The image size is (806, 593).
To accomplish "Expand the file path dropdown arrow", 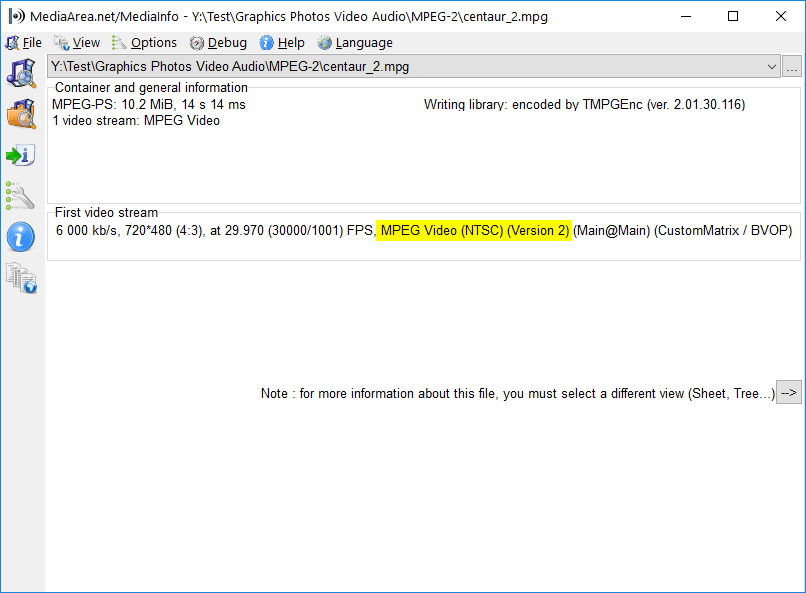I will [772, 67].
